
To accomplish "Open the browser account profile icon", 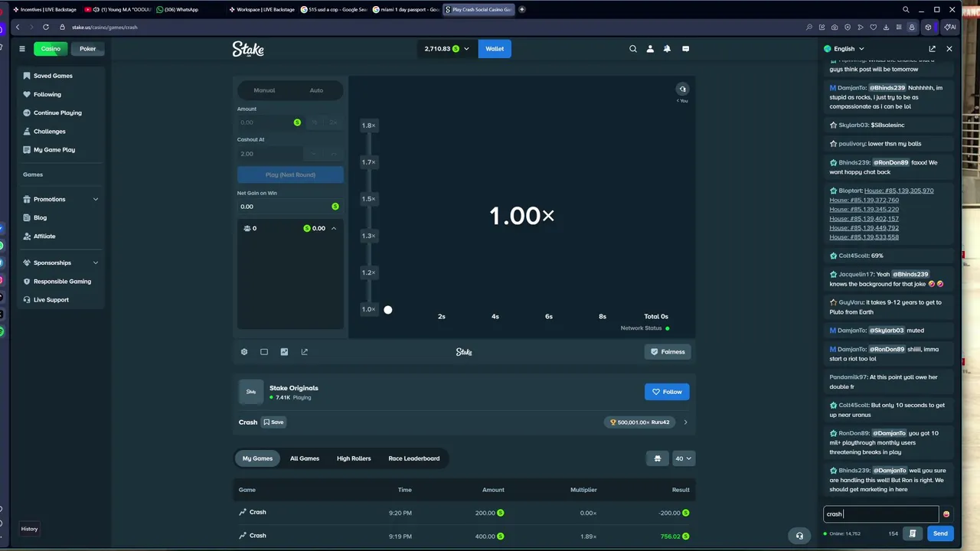I will (x=912, y=27).
